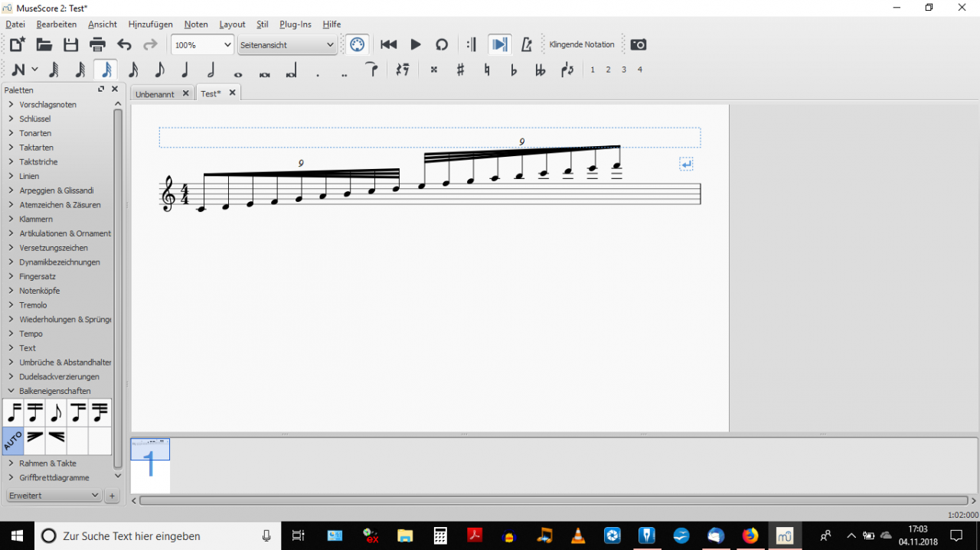980x550 pixels.
Task: Open note input mode dropdown arrow
Action: pyautogui.click(x=34, y=70)
